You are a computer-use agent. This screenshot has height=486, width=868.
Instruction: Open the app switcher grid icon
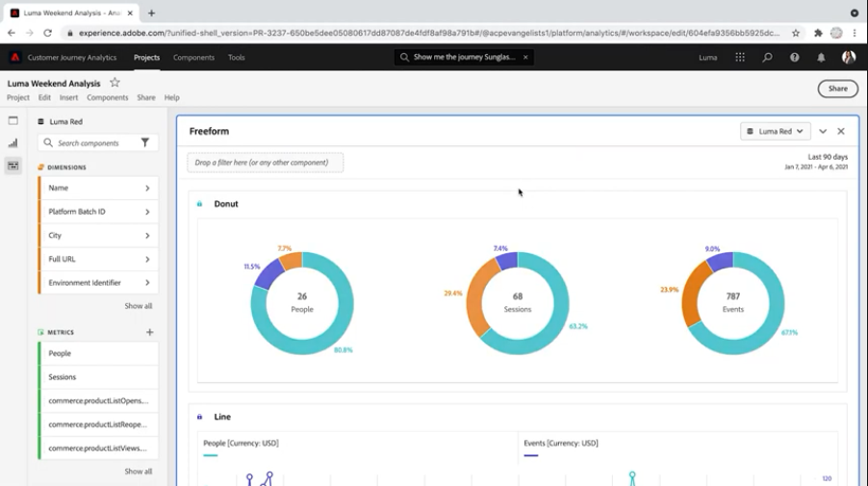coord(740,57)
